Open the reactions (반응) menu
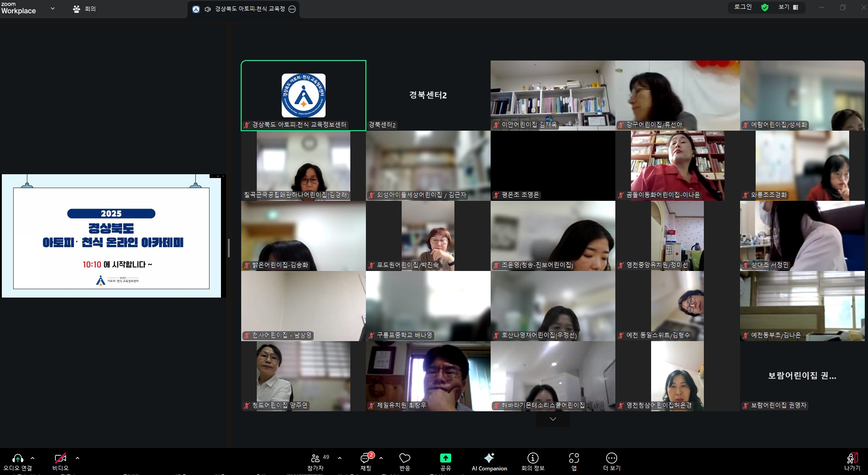 coord(404,461)
